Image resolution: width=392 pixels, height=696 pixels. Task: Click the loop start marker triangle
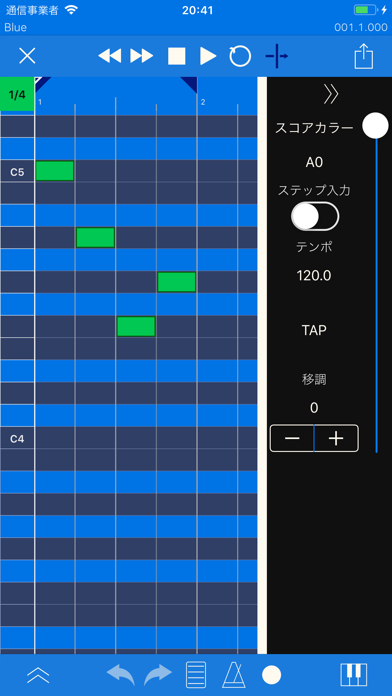pyautogui.click(x=42, y=83)
